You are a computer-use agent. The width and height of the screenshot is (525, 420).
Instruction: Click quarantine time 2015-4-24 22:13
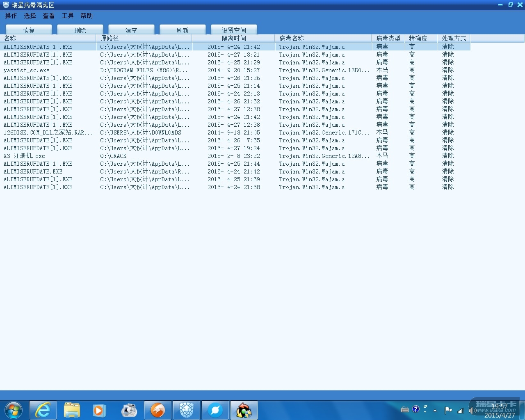click(234, 94)
